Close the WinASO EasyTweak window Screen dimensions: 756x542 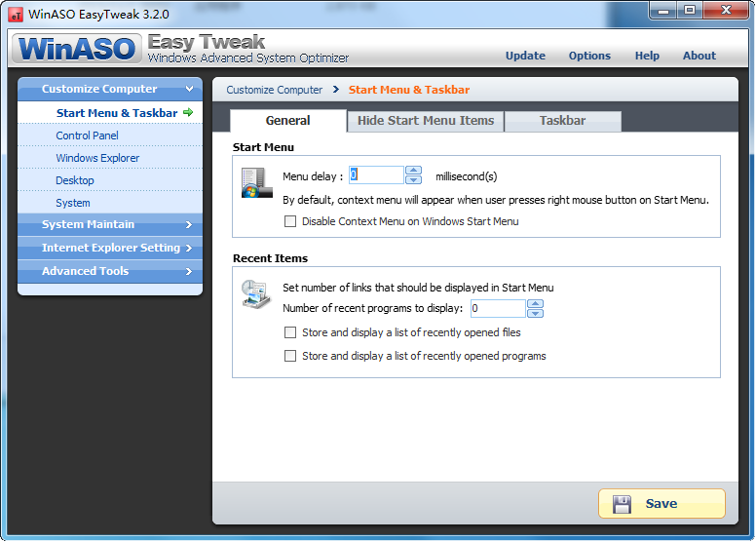click(x=727, y=10)
